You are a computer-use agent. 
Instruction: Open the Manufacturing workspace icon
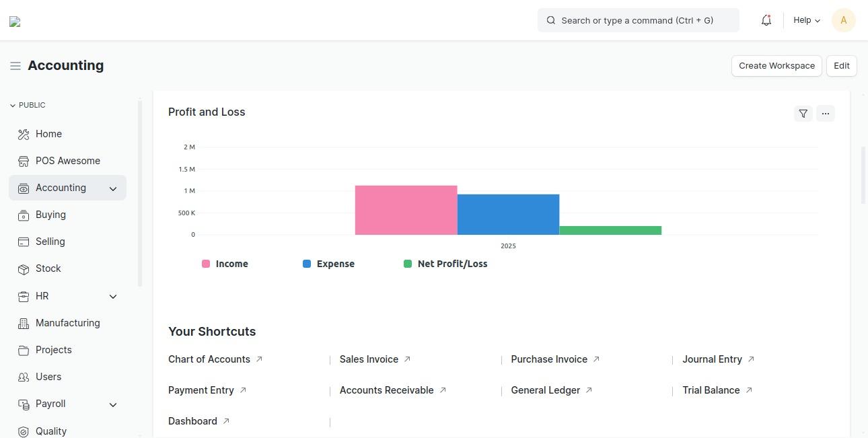(22, 323)
